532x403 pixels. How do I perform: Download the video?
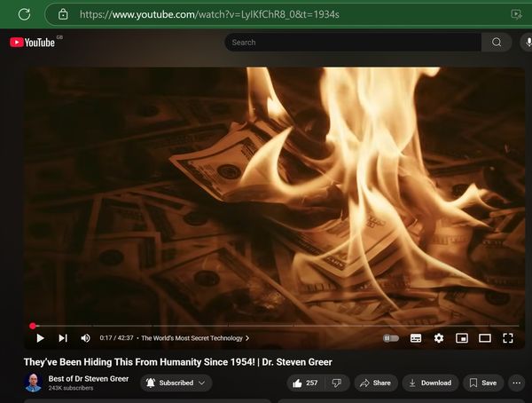pyautogui.click(x=430, y=383)
